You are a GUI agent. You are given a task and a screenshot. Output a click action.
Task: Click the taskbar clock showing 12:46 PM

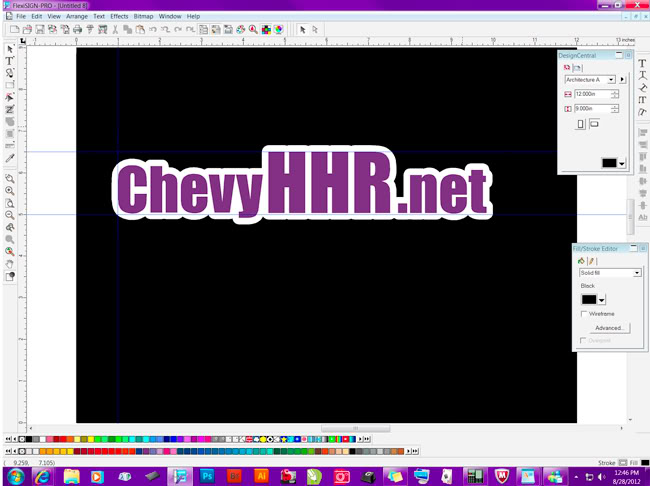[626, 476]
